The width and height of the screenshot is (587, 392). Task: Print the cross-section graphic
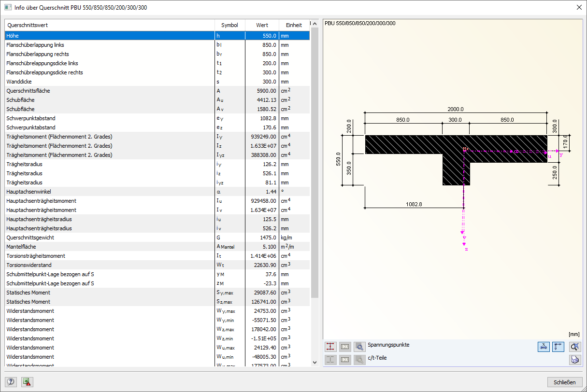[x=574, y=359]
